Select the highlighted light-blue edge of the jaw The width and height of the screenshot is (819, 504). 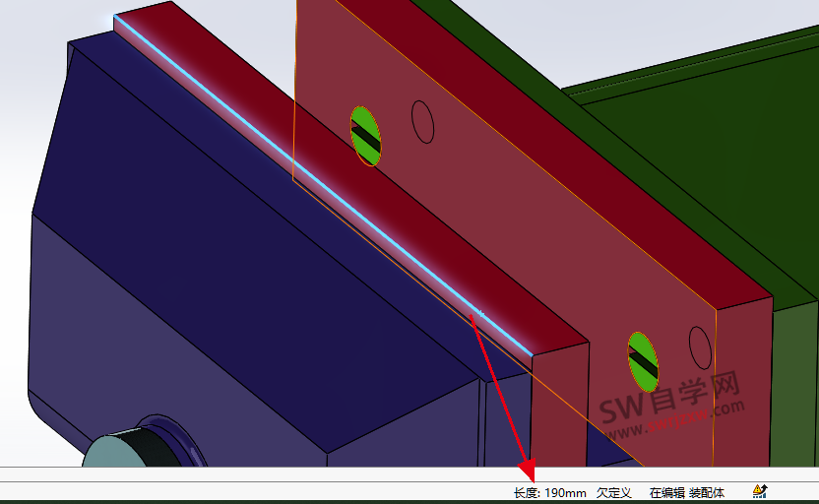tap(324, 186)
